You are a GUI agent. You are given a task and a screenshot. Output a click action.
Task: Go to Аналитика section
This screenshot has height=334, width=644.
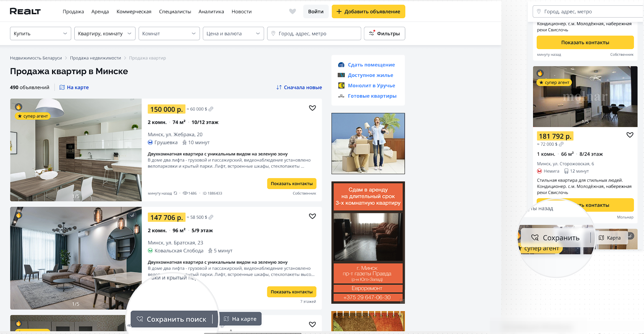pos(211,12)
